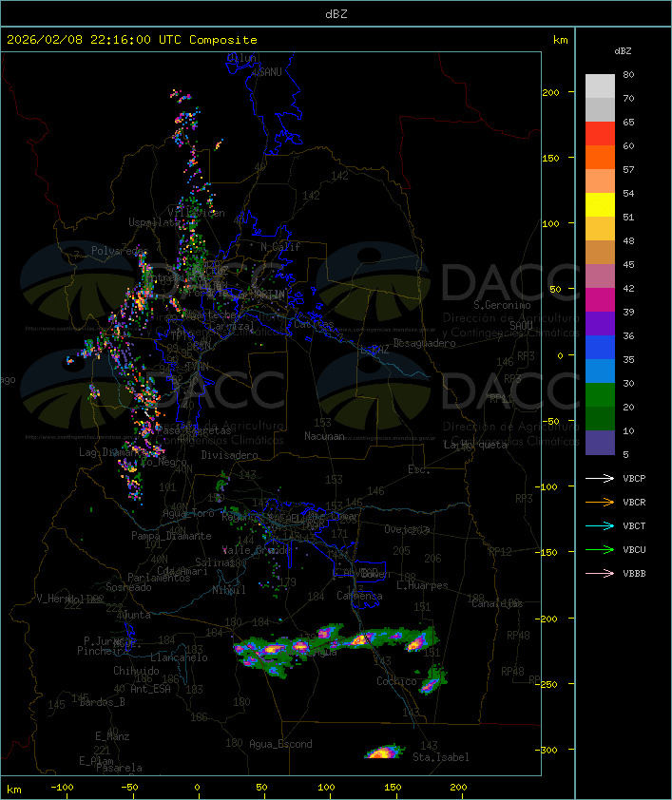Click the orange VBCR arrow icon
672x800 pixels.
[600, 502]
